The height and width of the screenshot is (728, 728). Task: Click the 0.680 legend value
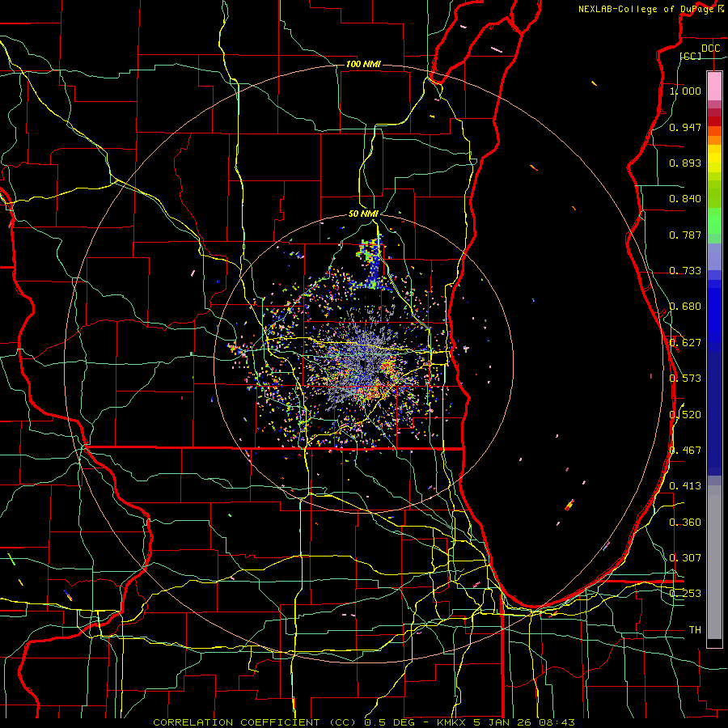tap(685, 307)
